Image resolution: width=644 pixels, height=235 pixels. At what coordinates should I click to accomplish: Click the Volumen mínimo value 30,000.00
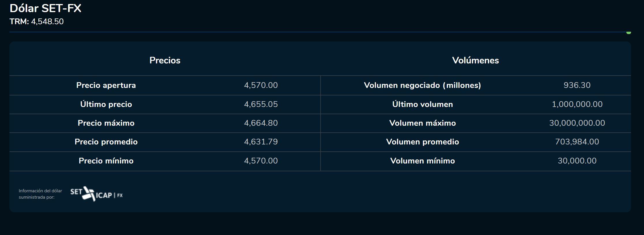point(577,161)
